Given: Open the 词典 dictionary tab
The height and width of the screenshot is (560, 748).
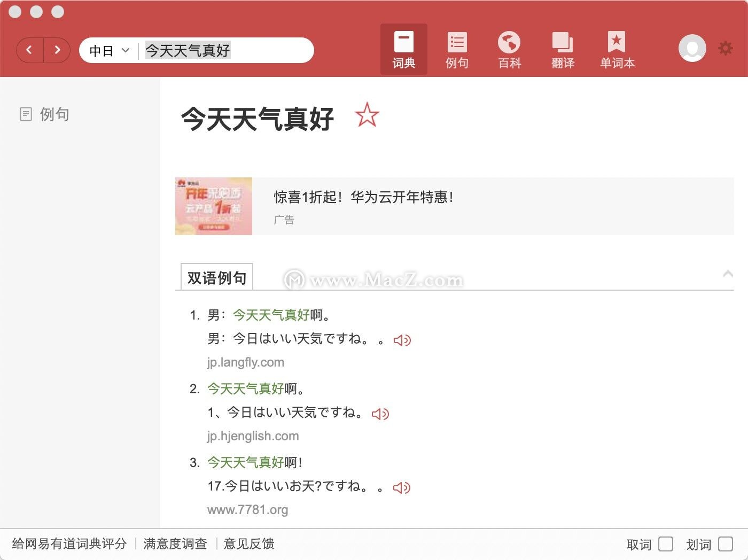Looking at the screenshot, I should pos(403,49).
